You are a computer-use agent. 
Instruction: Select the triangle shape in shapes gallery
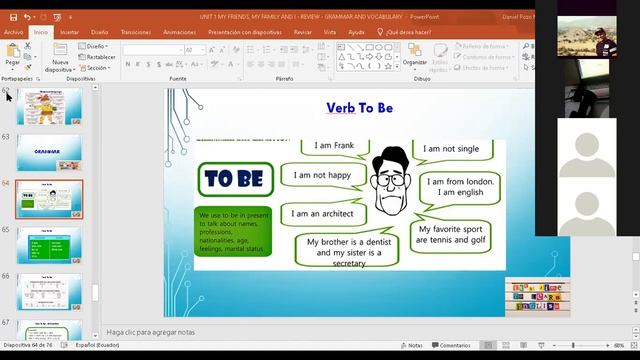click(342, 57)
